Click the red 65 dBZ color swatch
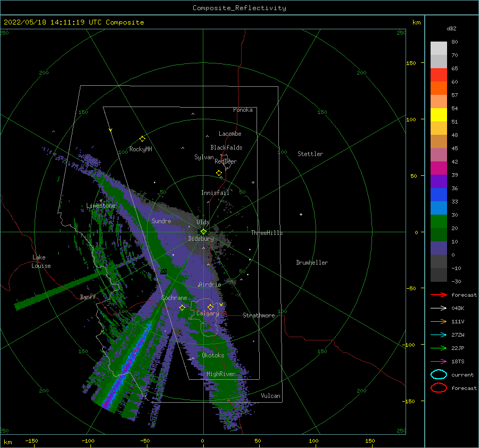The width and height of the screenshot is (479, 448). 439,75
